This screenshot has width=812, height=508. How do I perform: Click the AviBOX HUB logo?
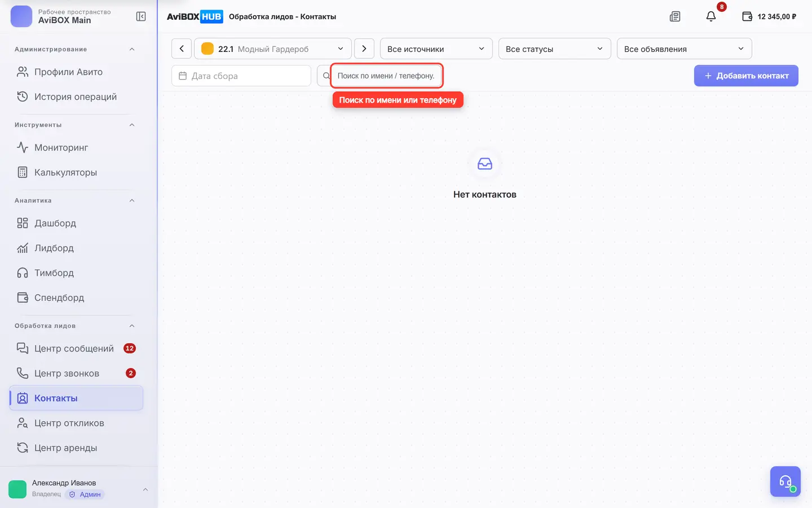pyautogui.click(x=195, y=16)
